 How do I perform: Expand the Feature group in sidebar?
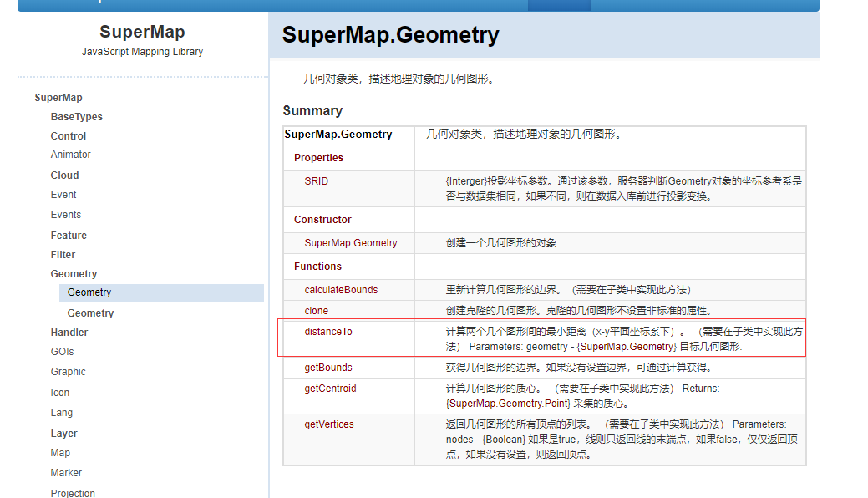point(69,236)
